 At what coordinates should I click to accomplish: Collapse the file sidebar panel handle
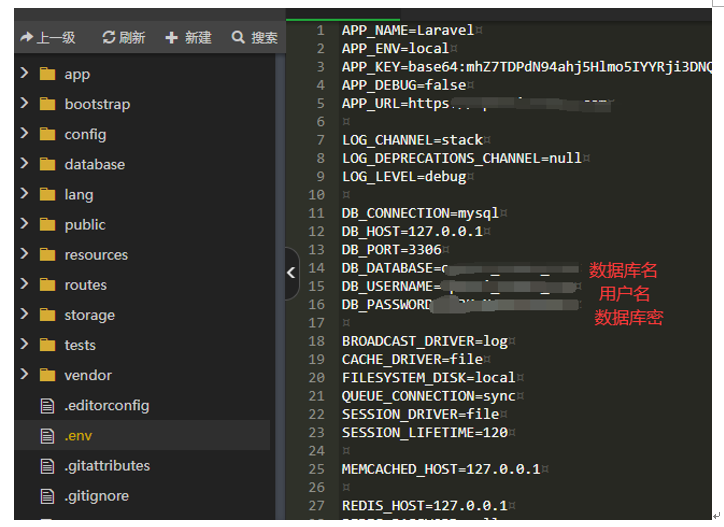[291, 272]
